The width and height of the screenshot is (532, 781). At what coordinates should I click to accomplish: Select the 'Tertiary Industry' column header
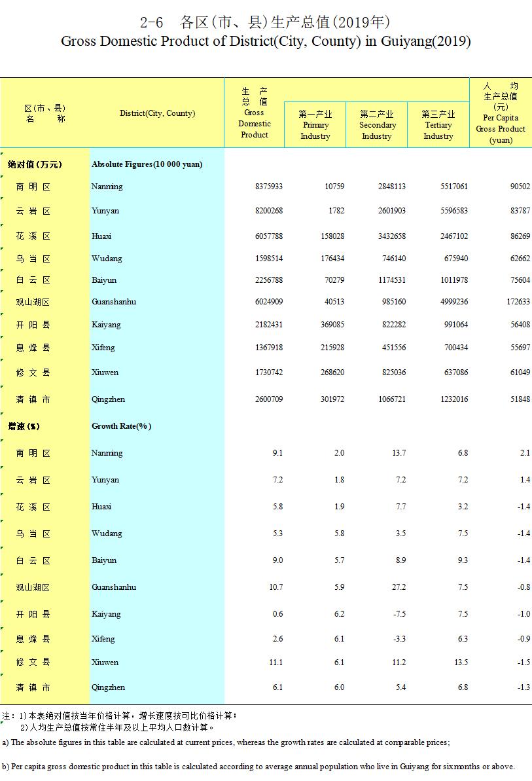[438, 124]
